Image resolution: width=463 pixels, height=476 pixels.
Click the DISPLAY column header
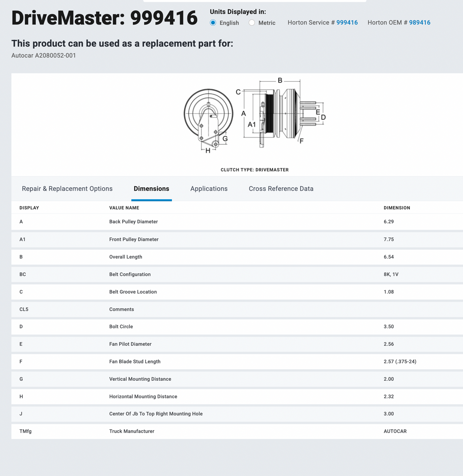[29, 208]
